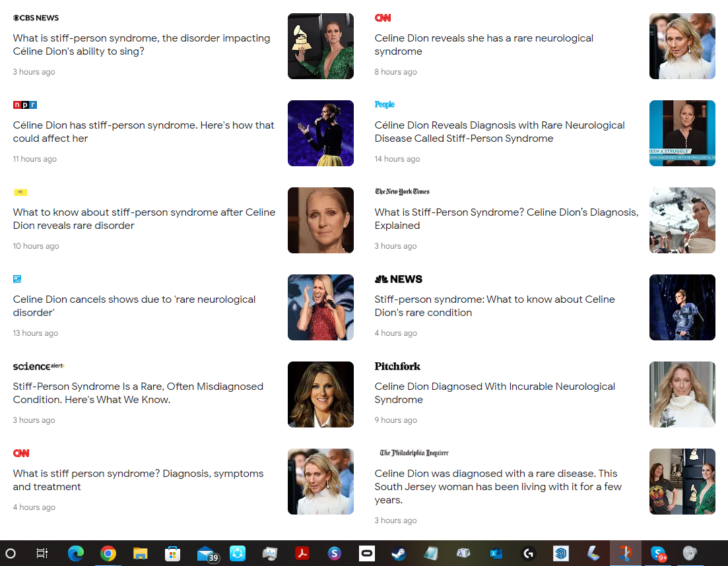Click '11 hours ago' under NPR article
Viewport: 728px width, 566px height.
point(35,159)
